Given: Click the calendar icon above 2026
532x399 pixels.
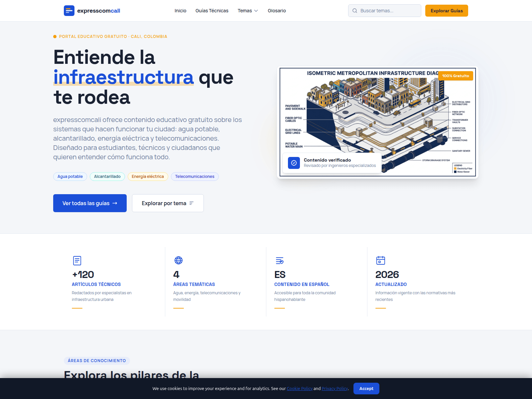Looking at the screenshot, I should [x=381, y=260].
